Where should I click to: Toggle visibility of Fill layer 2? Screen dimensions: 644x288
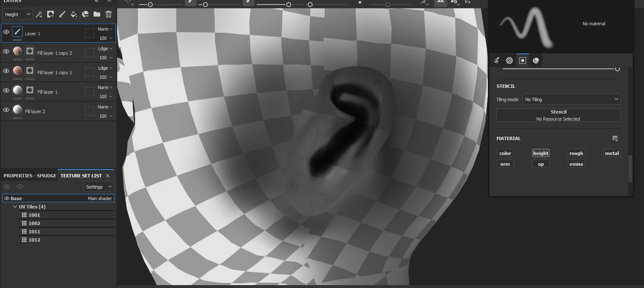[6, 110]
